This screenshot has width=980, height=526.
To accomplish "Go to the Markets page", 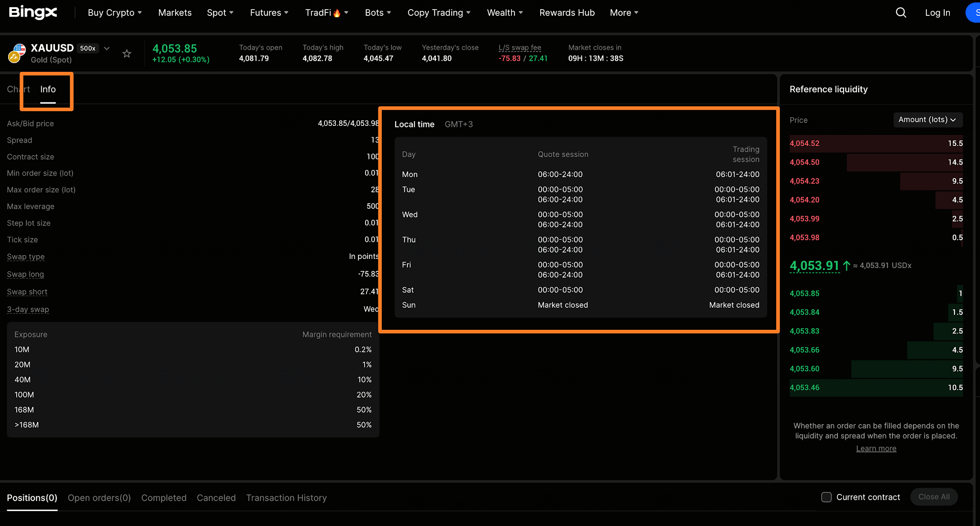I will (x=175, y=13).
